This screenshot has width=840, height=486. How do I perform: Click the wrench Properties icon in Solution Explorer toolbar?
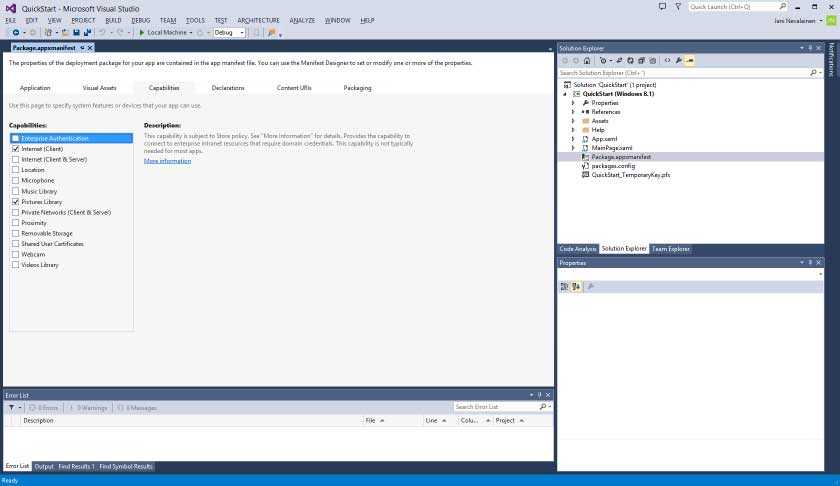(679, 61)
